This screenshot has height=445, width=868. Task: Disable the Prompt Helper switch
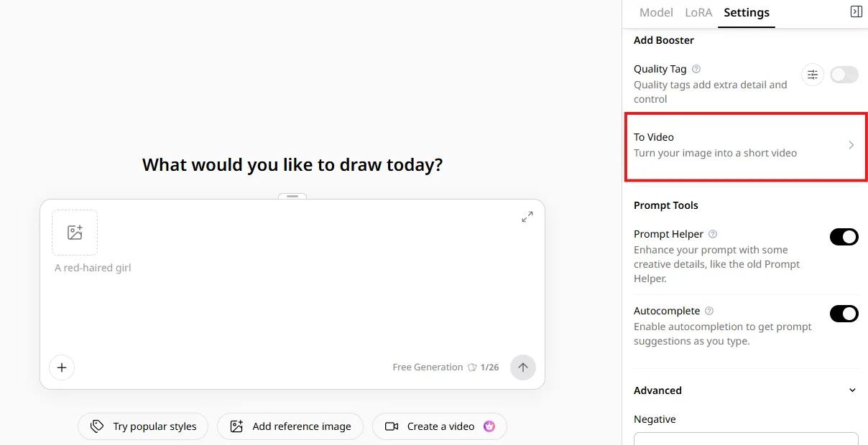pyautogui.click(x=844, y=237)
